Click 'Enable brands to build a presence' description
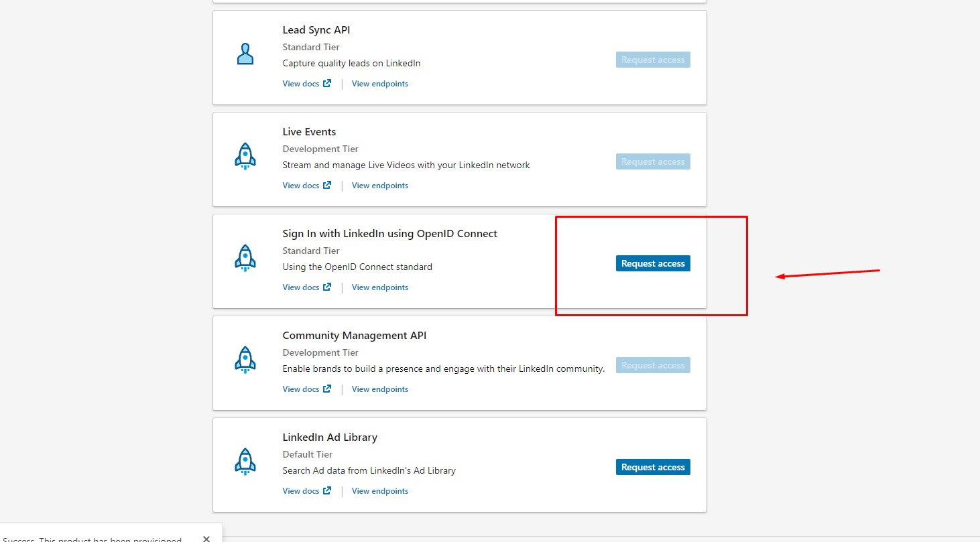This screenshot has width=980, height=542. (x=444, y=368)
